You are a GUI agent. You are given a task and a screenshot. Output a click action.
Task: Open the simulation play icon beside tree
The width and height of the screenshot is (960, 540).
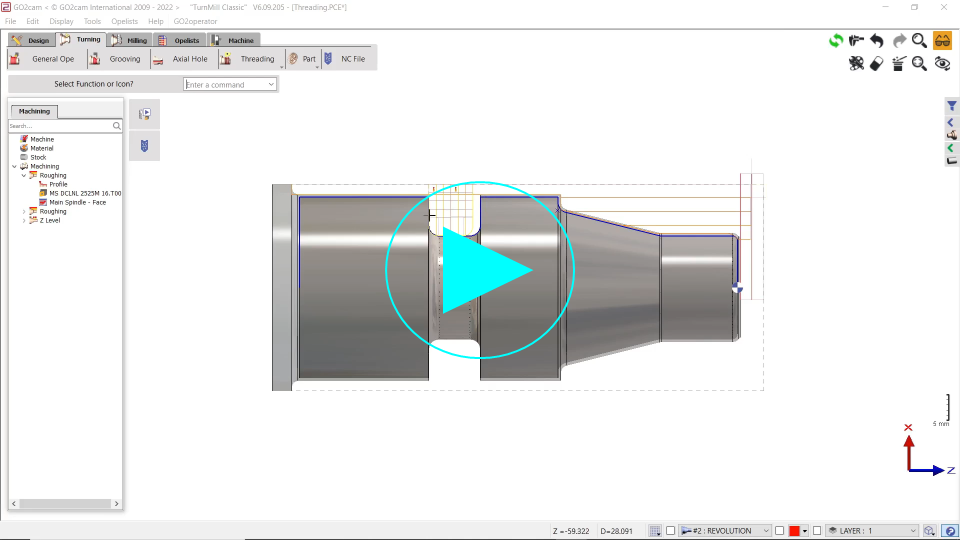144,114
